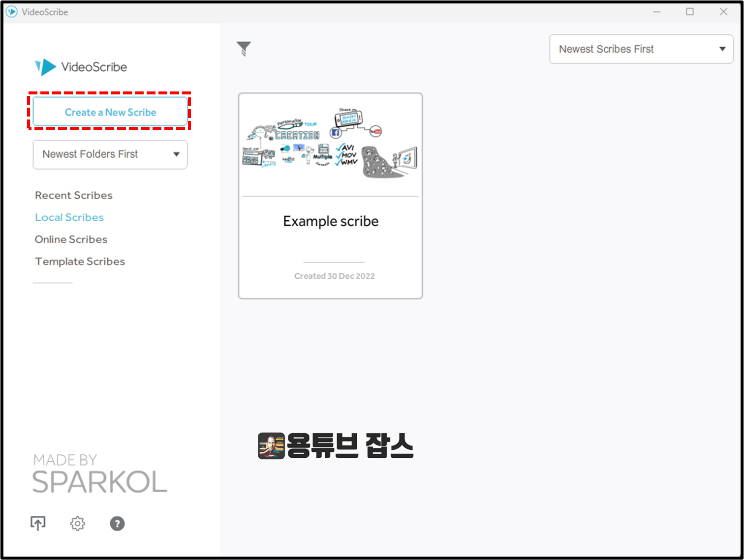Open the Newest Scribes First sort dropdown
The image size is (744, 560).
click(641, 49)
